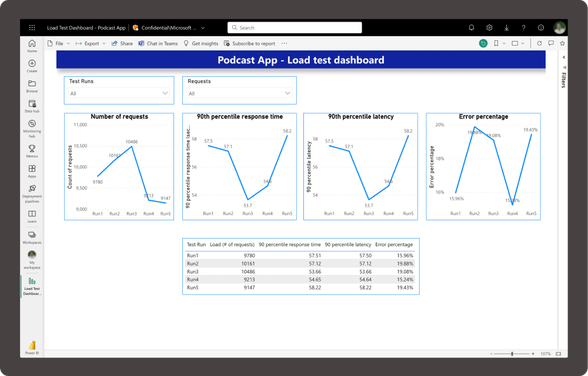This screenshot has width=588, height=376.
Task: Open Browse in the left sidebar
Action: (32, 86)
